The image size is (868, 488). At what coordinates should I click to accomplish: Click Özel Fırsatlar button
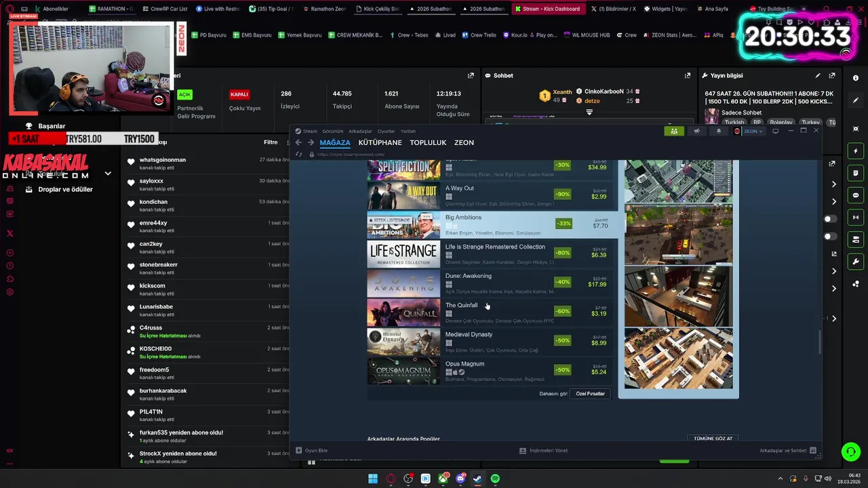tap(591, 394)
